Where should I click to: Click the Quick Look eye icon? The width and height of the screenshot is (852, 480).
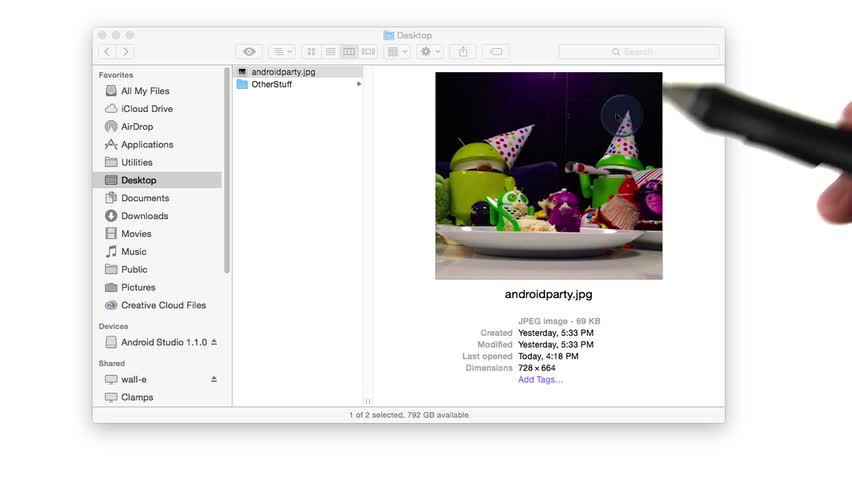249,52
